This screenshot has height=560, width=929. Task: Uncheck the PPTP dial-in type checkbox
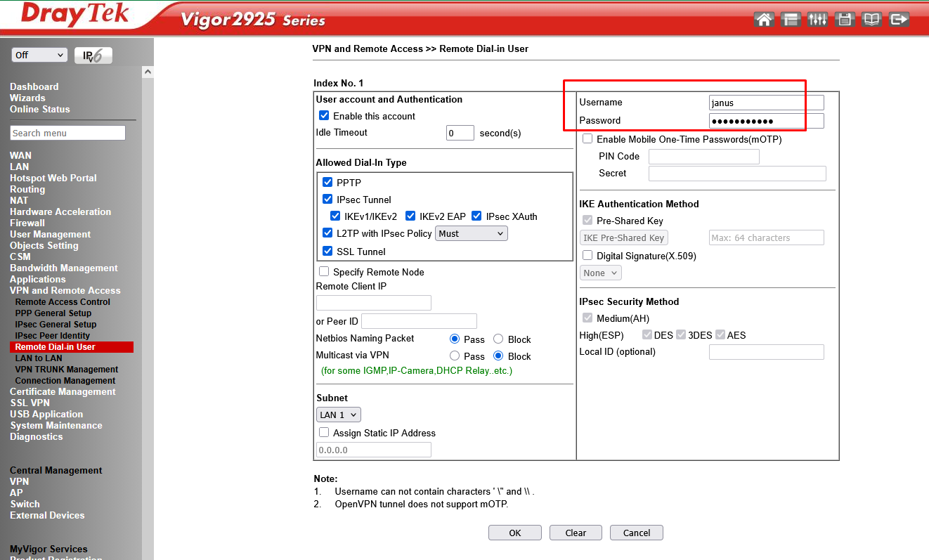pyautogui.click(x=327, y=183)
